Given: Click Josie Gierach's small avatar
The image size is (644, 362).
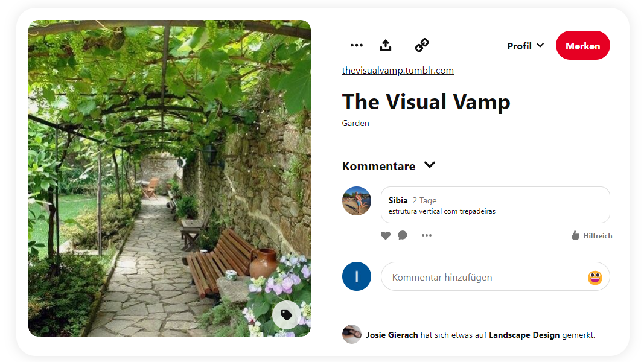Looking at the screenshot, I should tap(352, 334).
